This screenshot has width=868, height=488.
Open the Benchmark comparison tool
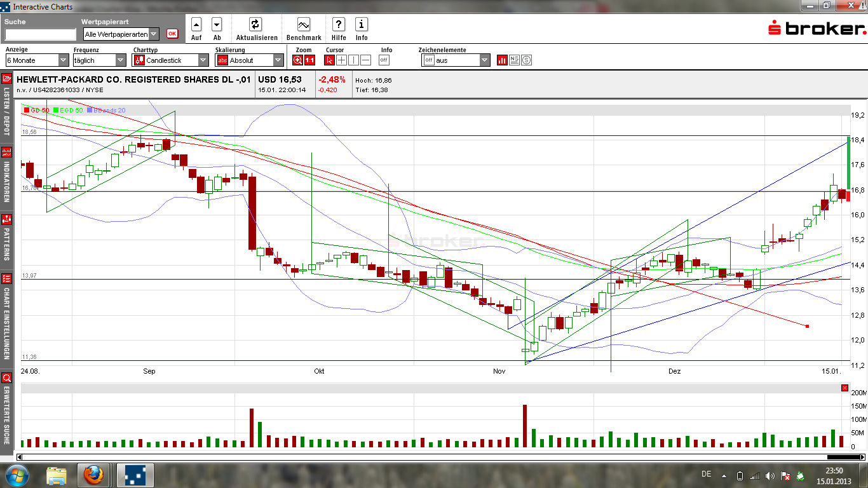pos(304,25)
